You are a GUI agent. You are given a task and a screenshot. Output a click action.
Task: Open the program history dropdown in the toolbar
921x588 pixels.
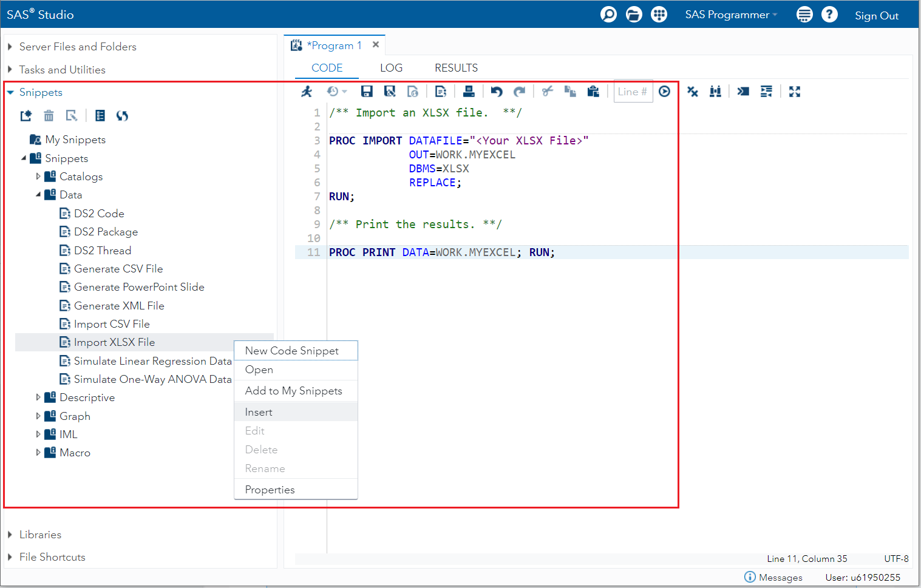(x=337, y=92)
